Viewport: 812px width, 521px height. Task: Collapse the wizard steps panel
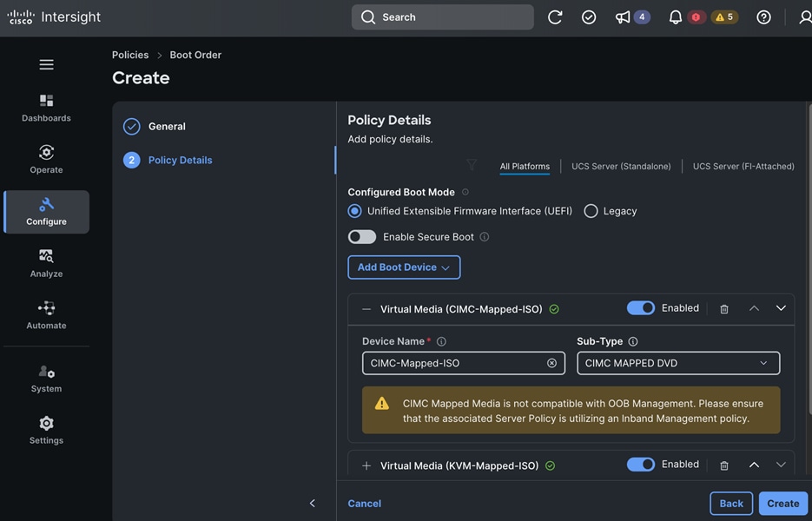tap(313, 503)
